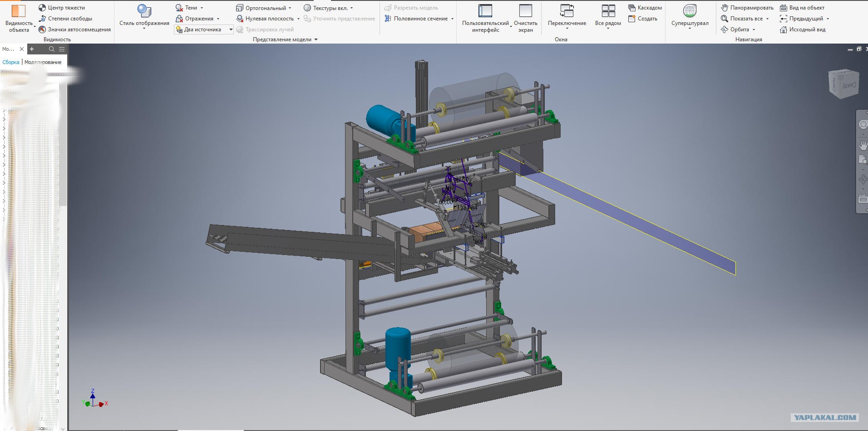Select the Орбита orbit tool
The image size is (868, 431).
tap(735, 29)
